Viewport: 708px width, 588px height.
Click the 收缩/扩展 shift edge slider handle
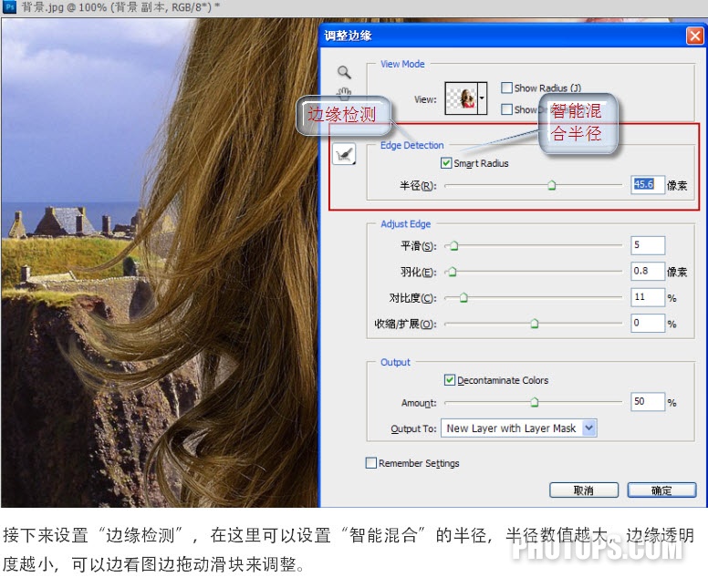click(x=534, y=324)
